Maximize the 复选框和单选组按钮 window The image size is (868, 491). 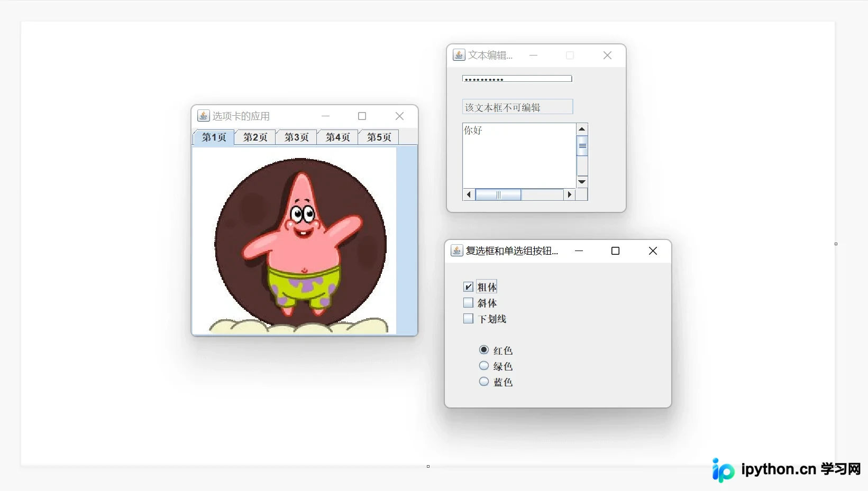[615, 251]
